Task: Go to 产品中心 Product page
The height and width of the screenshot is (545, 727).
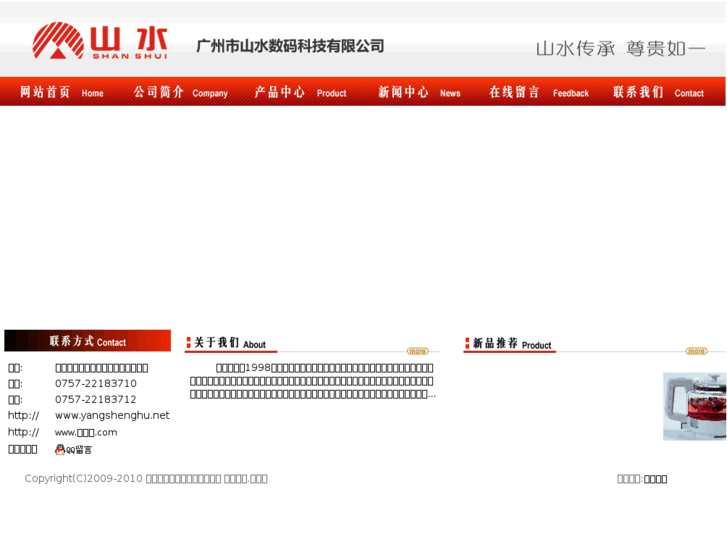Action: 300,92
